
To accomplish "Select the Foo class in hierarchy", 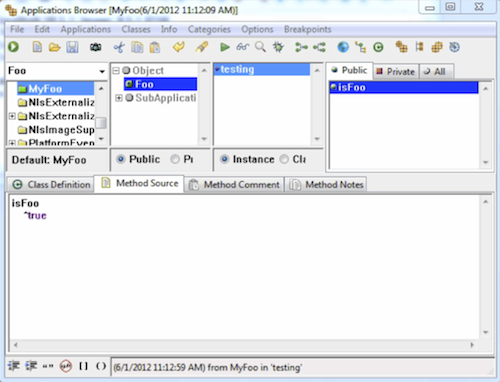I will 160,84.
